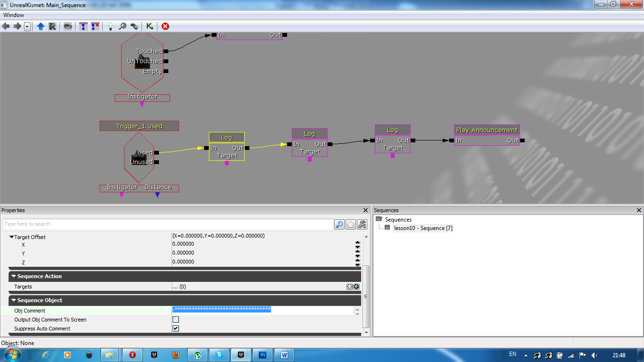
Task: Collapse the Target Offset property
Action: [12, 237]
